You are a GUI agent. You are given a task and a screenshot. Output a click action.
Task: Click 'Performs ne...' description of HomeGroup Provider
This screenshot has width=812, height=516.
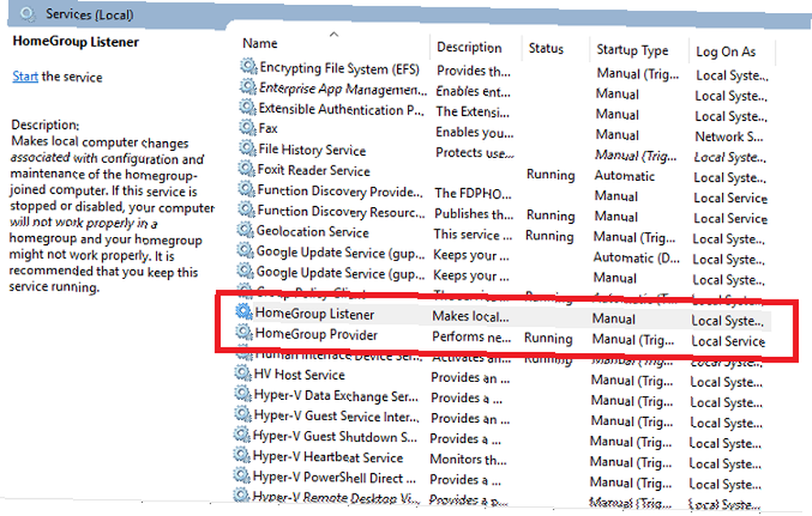[471, 337]
